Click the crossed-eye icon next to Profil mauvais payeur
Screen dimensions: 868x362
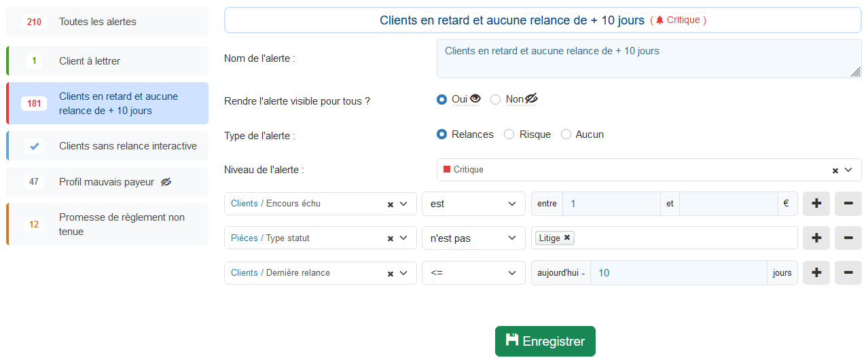(166, 182)
